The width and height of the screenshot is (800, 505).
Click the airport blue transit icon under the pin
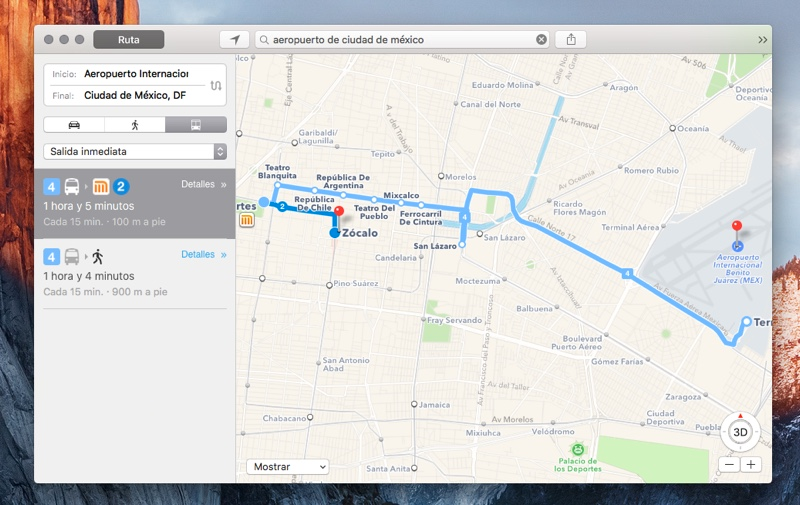737,246
